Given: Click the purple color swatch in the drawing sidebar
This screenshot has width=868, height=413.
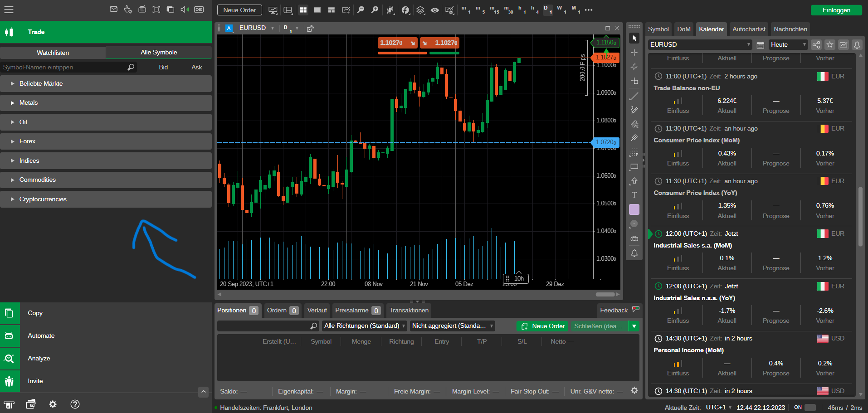Looking at the screenshot, I should (634, 209).
